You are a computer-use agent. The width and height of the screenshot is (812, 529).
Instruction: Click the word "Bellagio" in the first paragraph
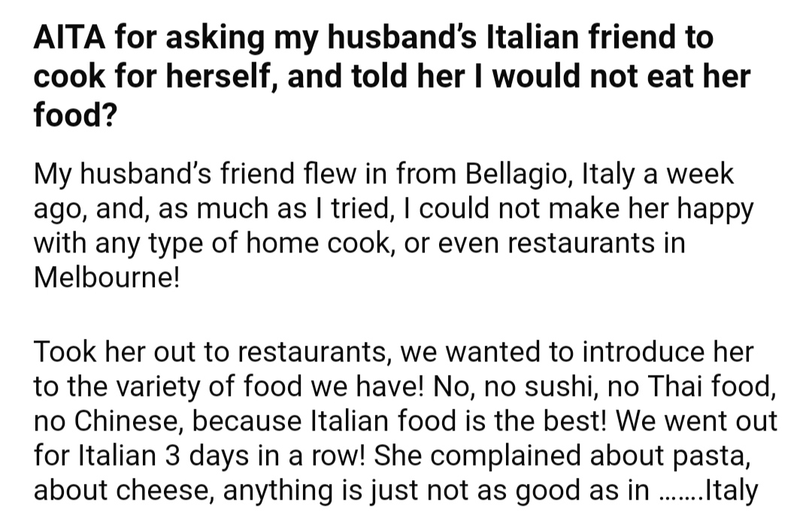pyautogui.click(x=520, y=174)
